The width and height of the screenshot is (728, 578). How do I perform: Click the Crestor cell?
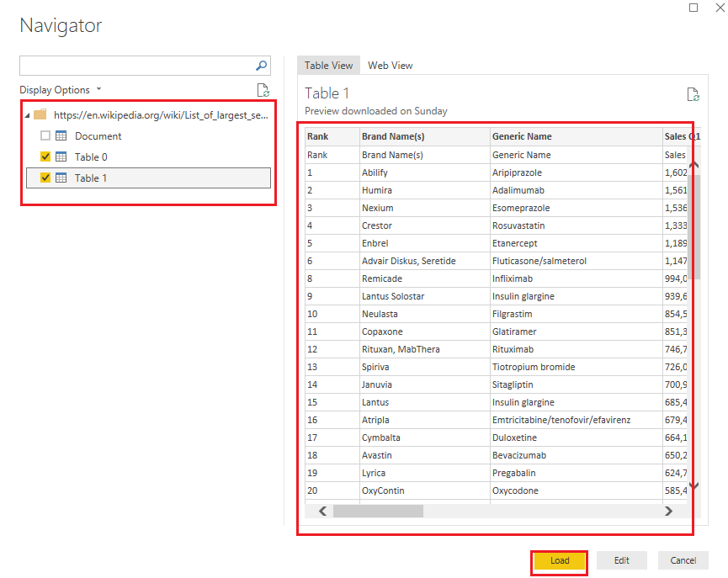coord(425,225)
